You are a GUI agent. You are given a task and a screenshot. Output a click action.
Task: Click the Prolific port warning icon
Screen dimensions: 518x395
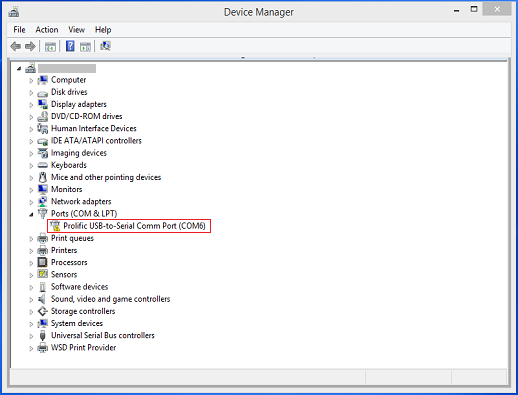[55, 226]
